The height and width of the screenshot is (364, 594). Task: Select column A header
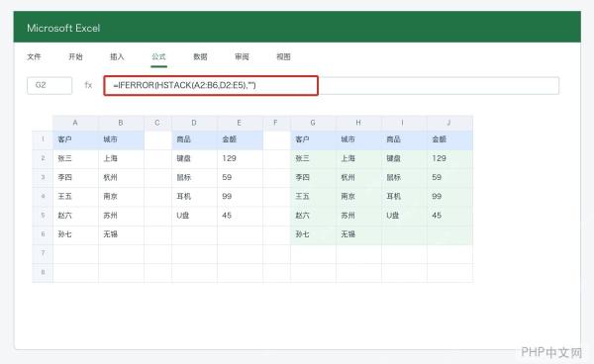[75, 123]
